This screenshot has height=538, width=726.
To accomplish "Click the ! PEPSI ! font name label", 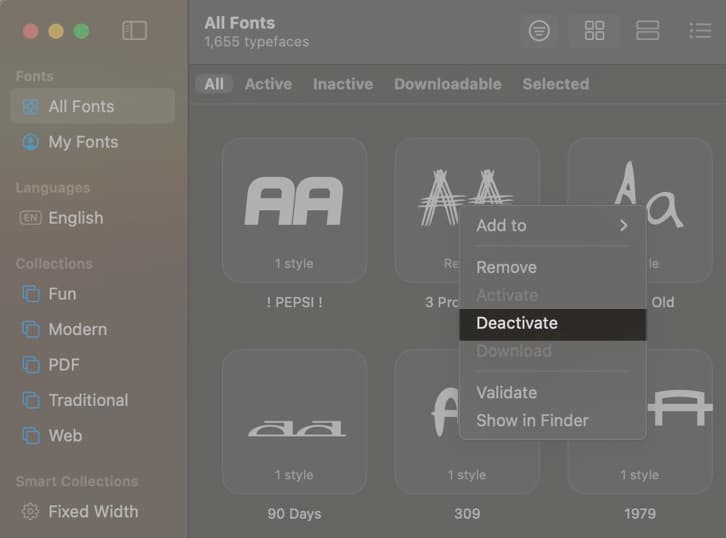I will click(294, 302).
